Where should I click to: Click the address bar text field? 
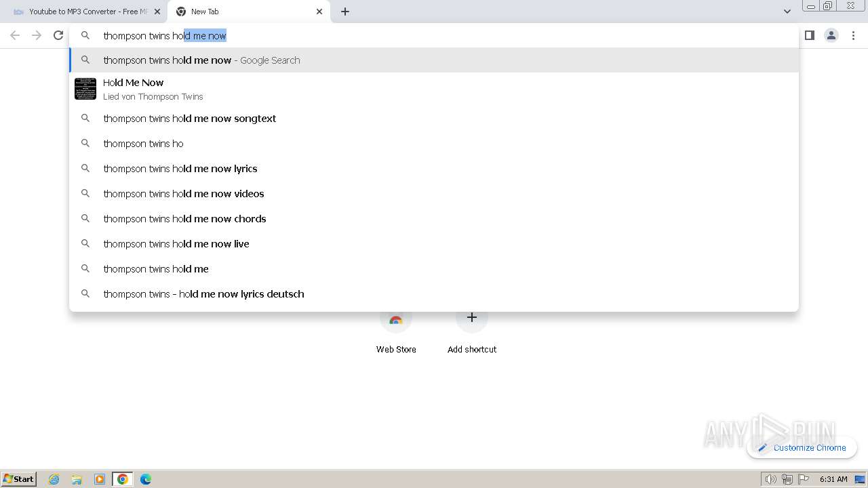(x=434, y=35)
